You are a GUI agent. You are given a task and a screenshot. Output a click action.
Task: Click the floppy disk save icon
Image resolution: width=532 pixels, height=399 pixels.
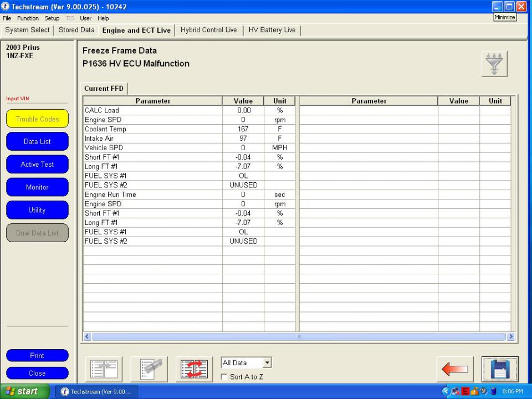pos(500,369)
